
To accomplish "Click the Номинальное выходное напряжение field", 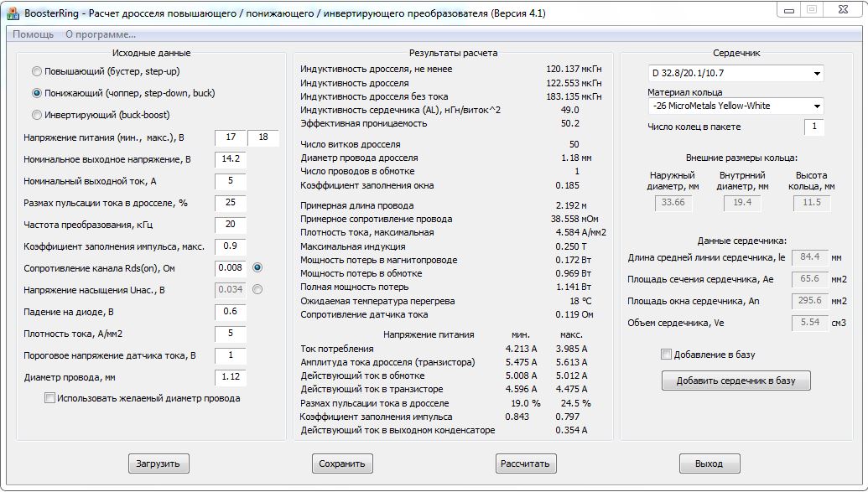I will point(231,159).
